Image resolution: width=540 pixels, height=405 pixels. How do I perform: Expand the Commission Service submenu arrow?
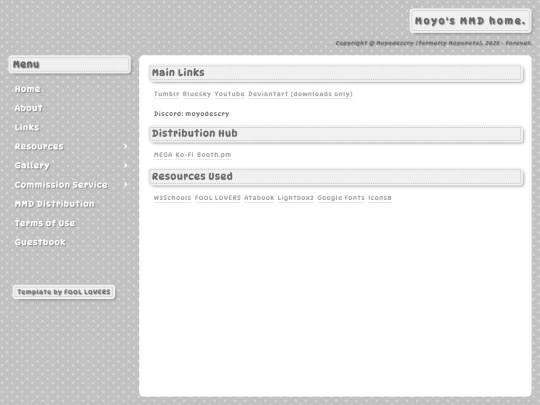click(x=125, y=185)
